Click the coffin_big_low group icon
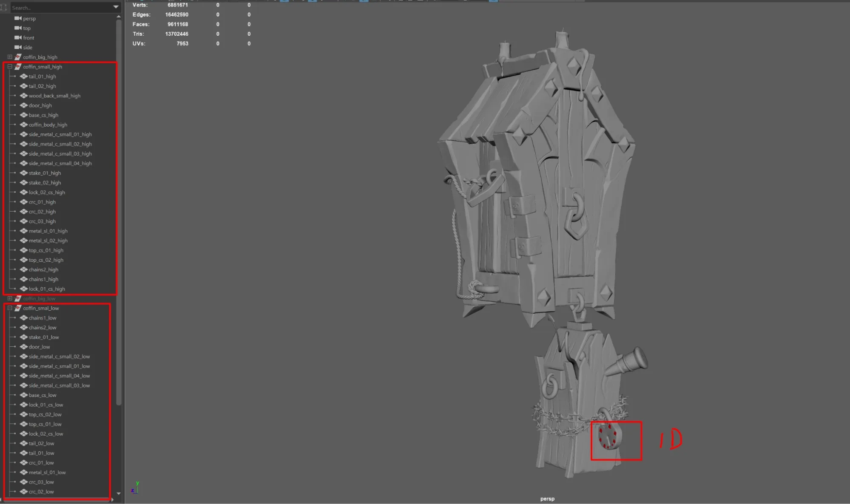 point(18,298)
